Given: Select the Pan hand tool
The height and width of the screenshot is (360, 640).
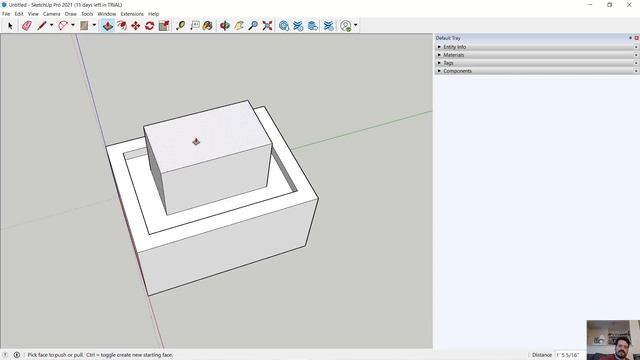Looking at the screenshot, I should coord(239,26).
